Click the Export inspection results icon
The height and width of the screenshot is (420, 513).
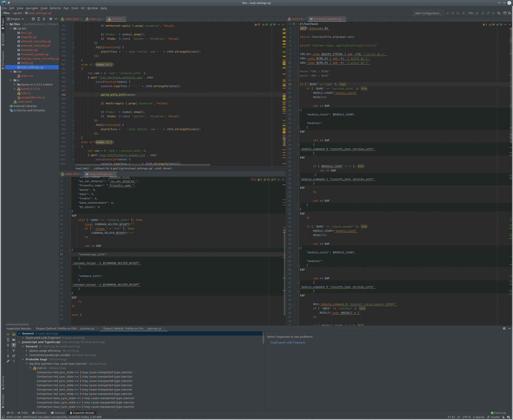[14, 356]
